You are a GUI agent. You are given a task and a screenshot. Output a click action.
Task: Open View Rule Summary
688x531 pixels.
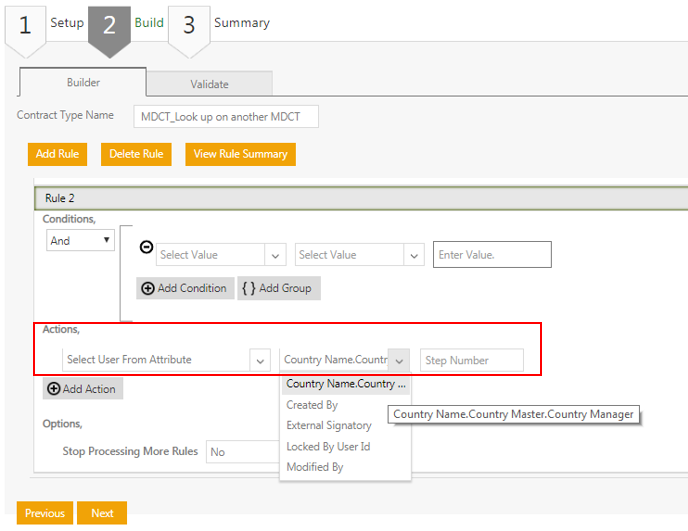tap(240, 154)
